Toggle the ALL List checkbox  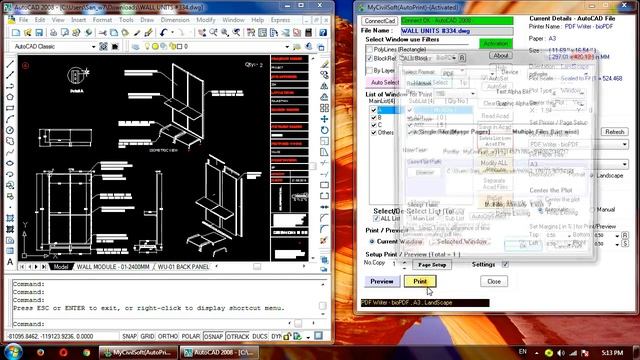click(x=376, y=219)
